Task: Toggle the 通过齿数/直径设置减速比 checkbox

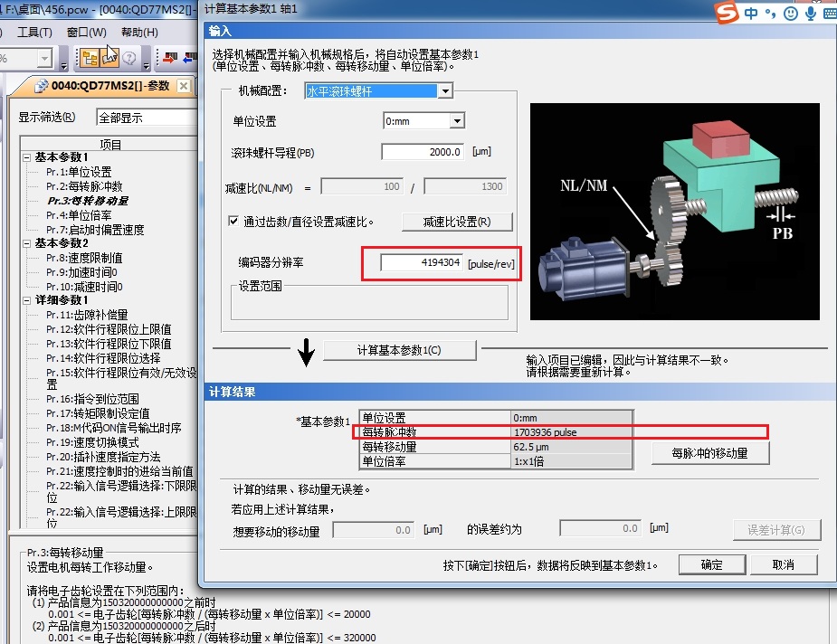Action: tap(233, 221)
